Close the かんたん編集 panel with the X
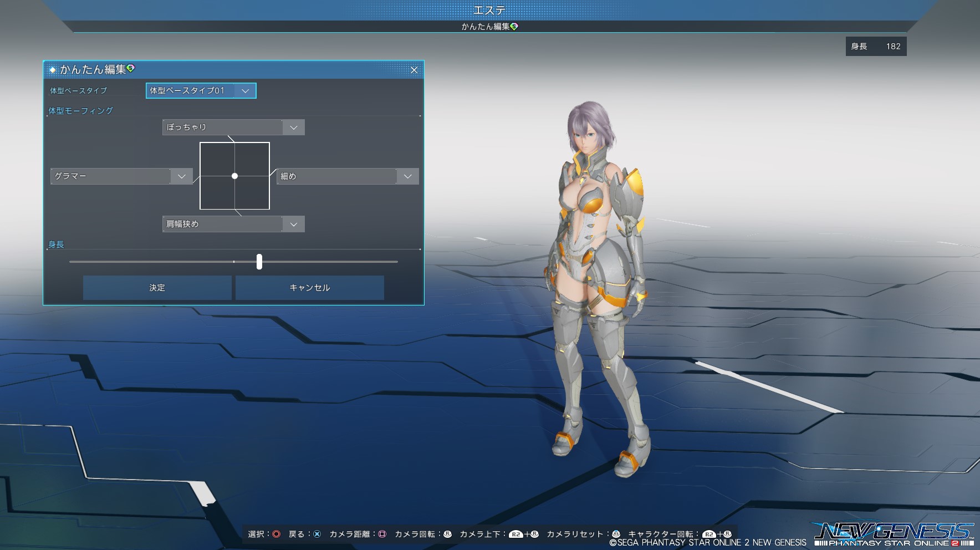 [x=414, y=70]
